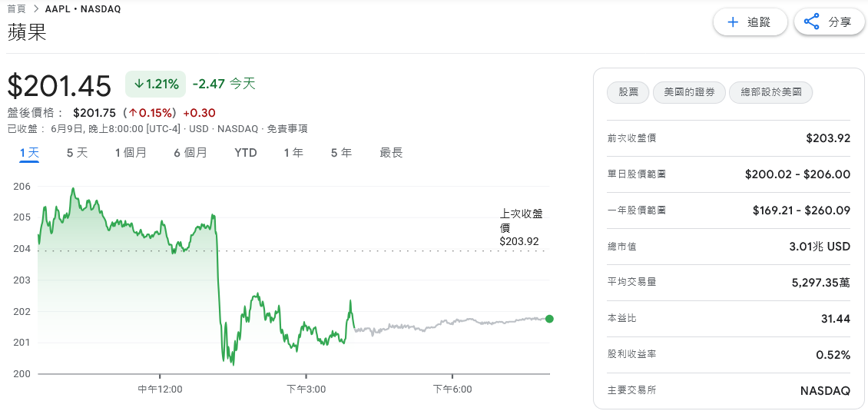868x411 pixels.
Task: Click the 5,297.35萬 volume value
Action: coord(821,283)
